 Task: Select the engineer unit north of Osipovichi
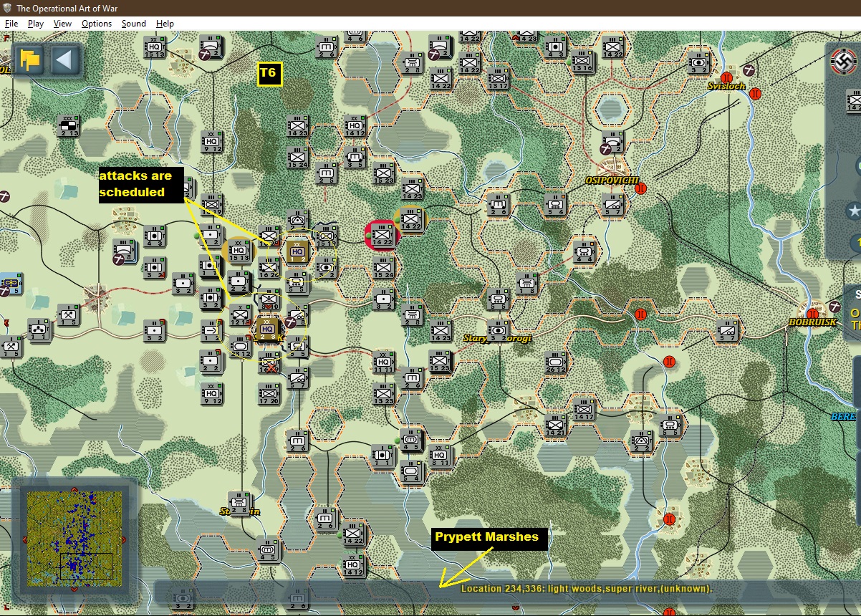click(612, 143)
